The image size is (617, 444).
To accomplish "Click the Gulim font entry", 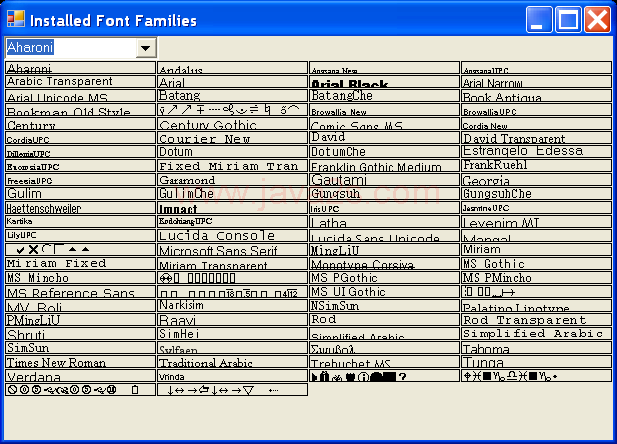I will point(80,194).
